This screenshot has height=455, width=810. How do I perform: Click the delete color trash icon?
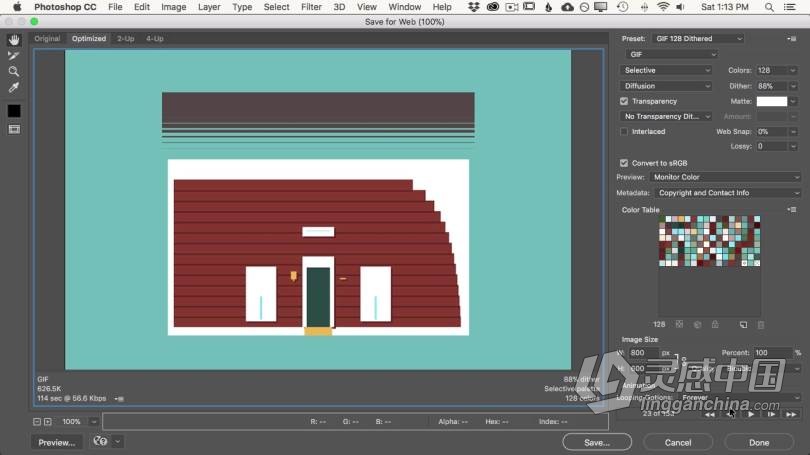click(761, 325)
